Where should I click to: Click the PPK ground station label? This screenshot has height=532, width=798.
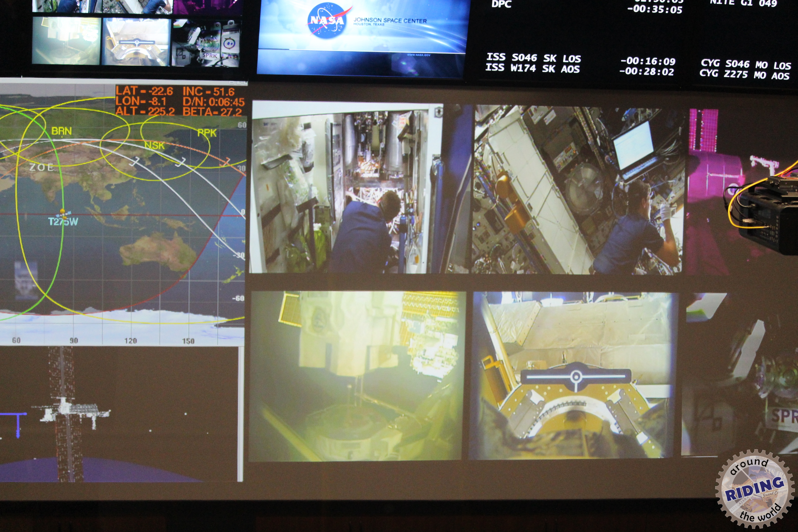[207, 133]
